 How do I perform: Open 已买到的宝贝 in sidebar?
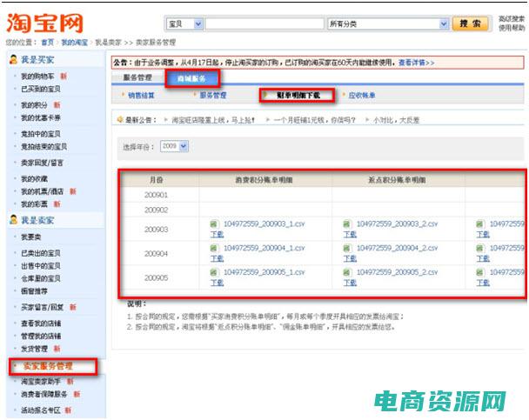pos(41,89)
